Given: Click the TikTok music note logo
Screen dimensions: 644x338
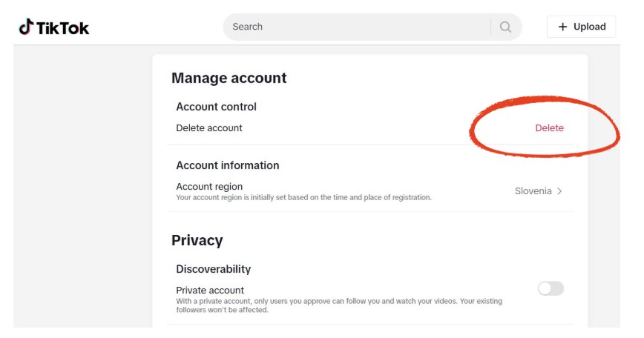Looking at the screenshot, I should point(26,27).
